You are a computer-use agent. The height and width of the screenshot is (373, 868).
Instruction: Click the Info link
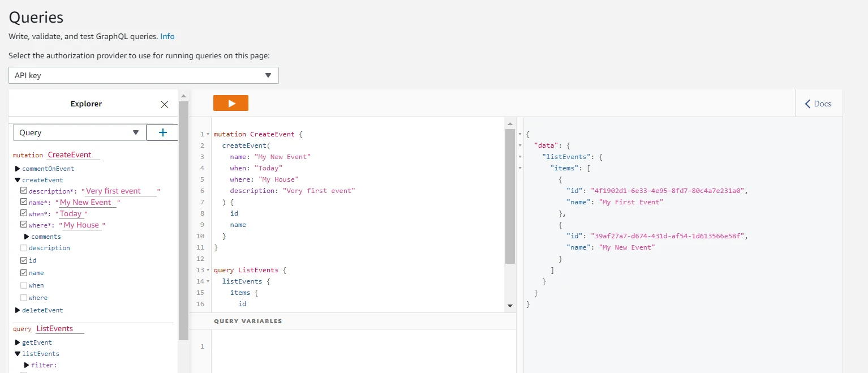(x=167, y=36)
